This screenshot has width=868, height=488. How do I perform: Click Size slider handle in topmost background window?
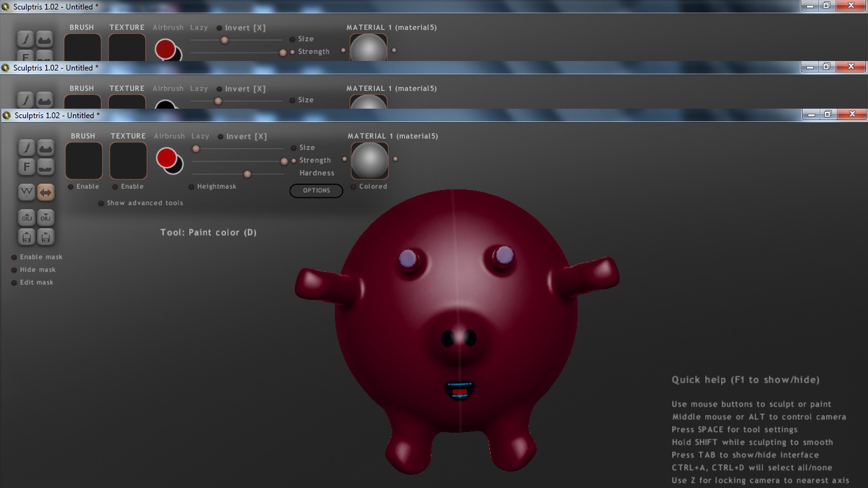[x=224, y=40]
